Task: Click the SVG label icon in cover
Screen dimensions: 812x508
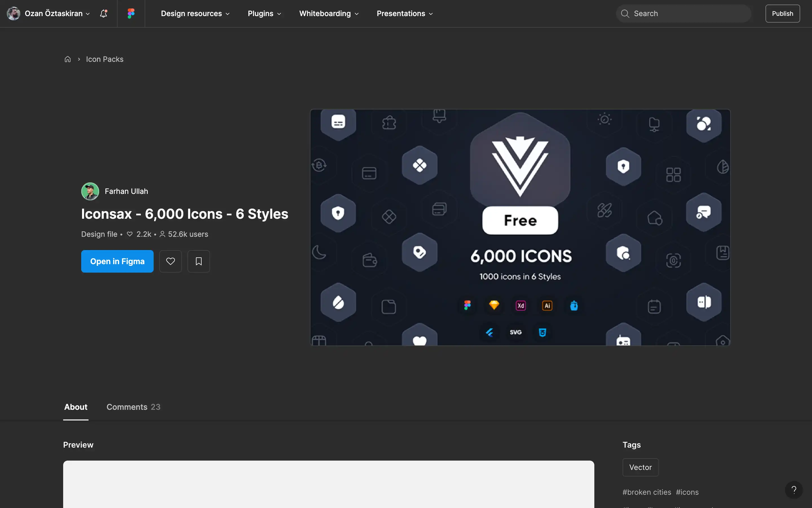Action: 516,332
